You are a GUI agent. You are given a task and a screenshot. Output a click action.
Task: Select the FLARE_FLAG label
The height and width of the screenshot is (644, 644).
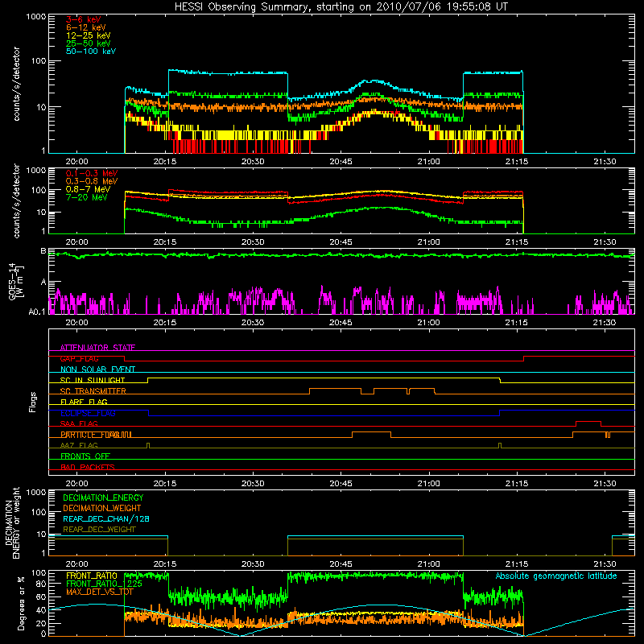pos(84,402)
